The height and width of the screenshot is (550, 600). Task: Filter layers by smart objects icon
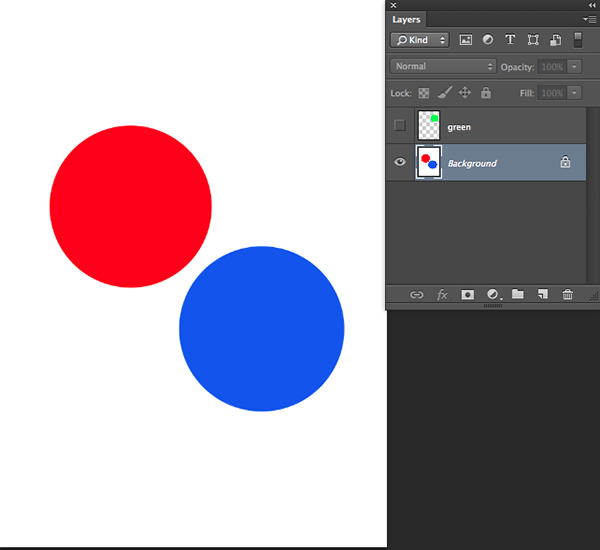tap(556, 40)
